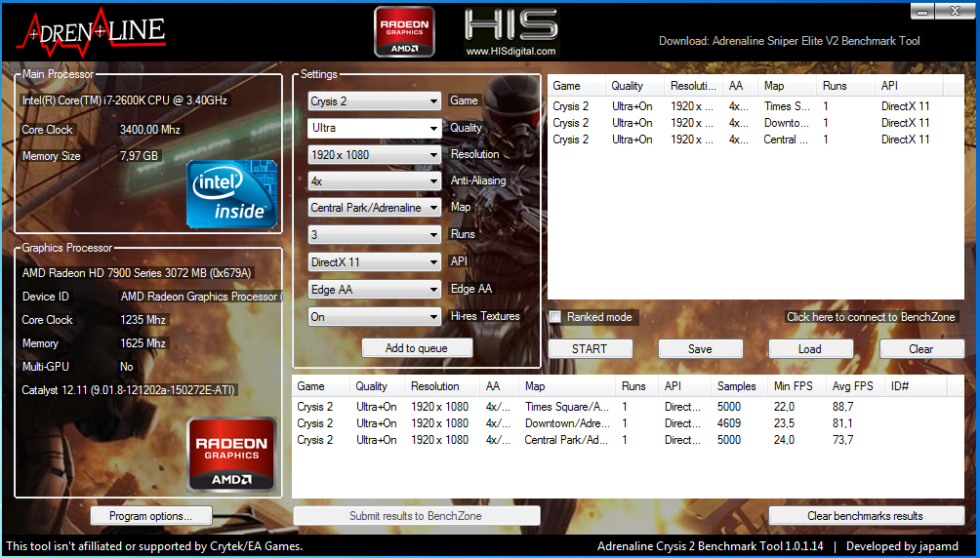Enable the Ranked mode checkbox
The width and height of the screenshot is (980, 558).
[x=554, y=317]
